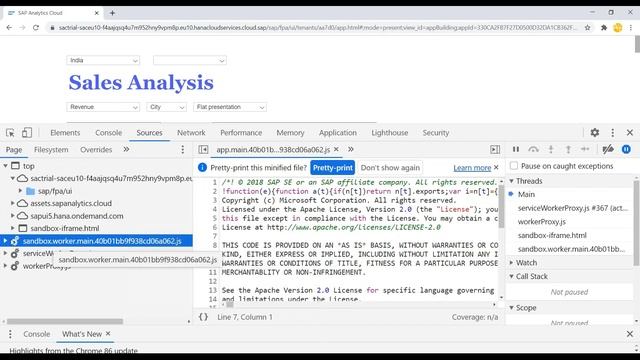
Task: Switch to the Console panel tab
Action: (x=109, y=133)
